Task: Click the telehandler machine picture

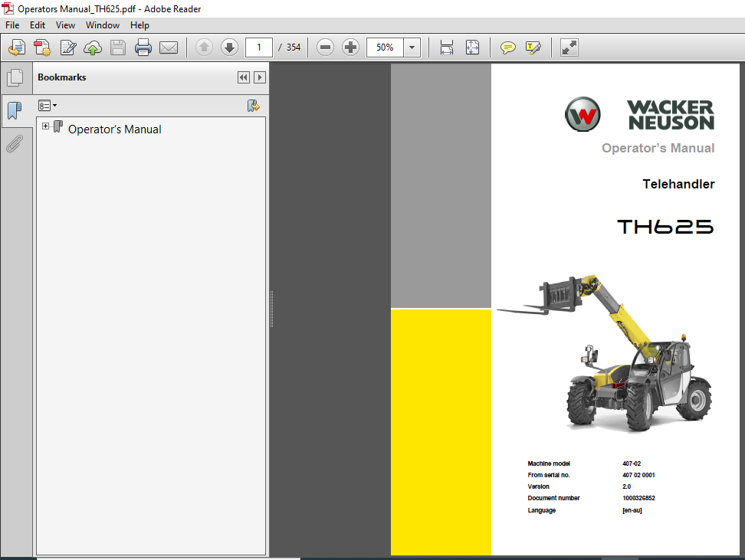Action: 605,352
